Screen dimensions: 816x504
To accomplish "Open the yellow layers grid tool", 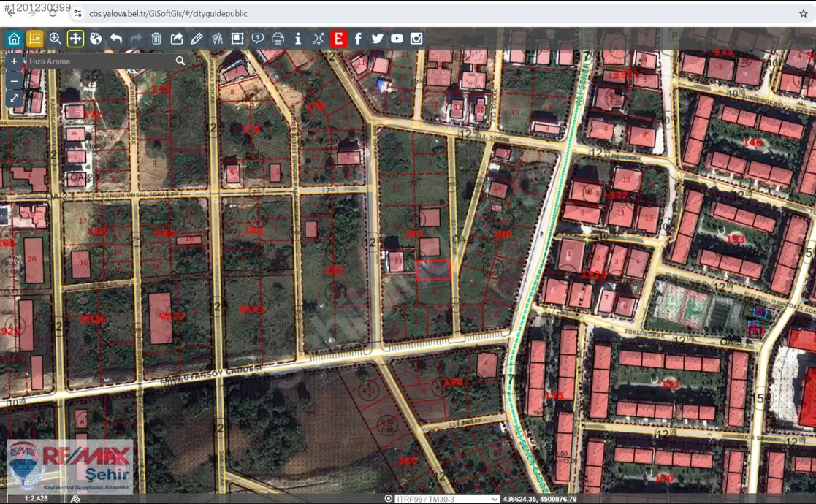I will pos(34,39).
